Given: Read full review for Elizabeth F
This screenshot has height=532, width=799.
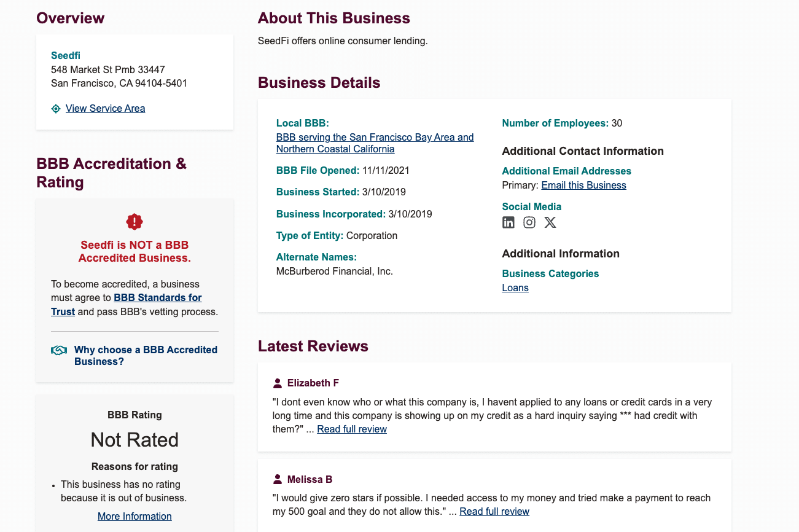Looking at the screenshot, I should pos(351,429).
